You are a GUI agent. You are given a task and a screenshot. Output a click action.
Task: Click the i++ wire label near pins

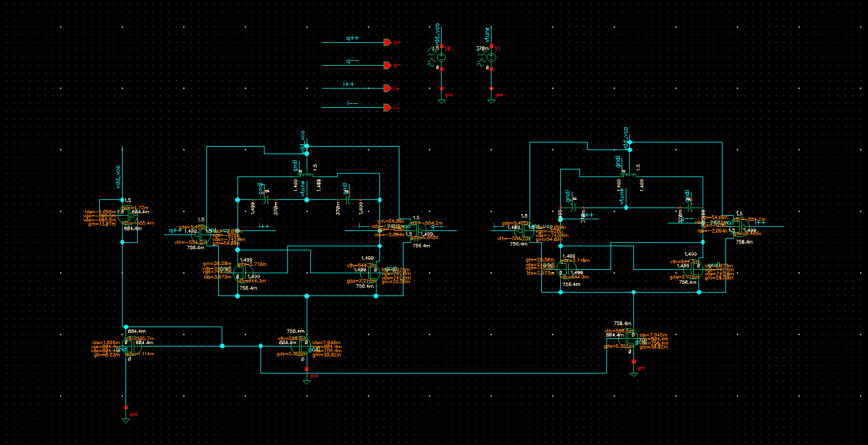348,84
